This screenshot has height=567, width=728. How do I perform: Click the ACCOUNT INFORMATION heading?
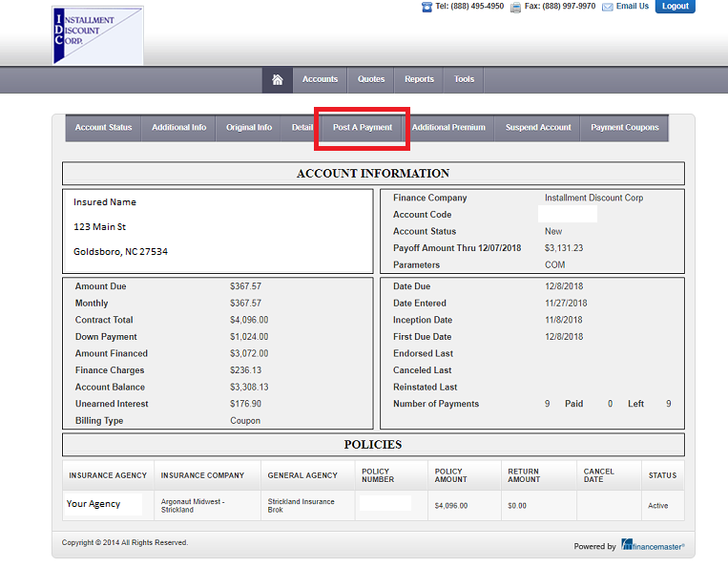tap(373, 173)
